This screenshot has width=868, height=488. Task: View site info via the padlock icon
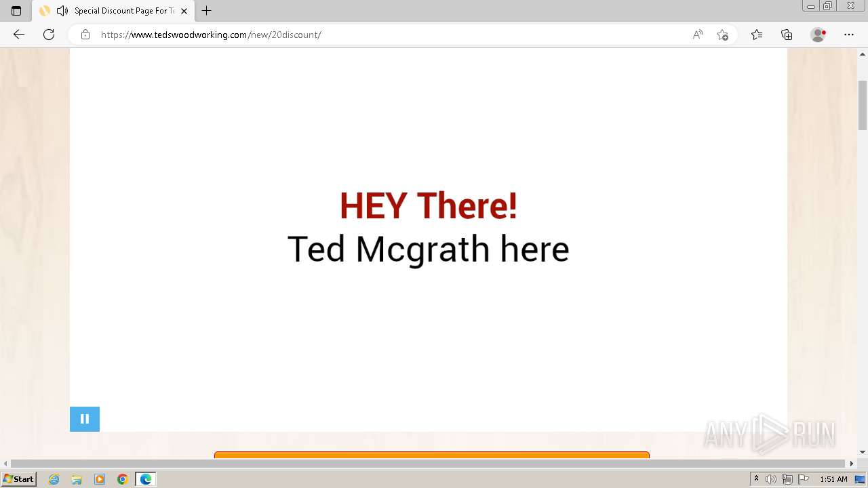(x=85, y=35)
